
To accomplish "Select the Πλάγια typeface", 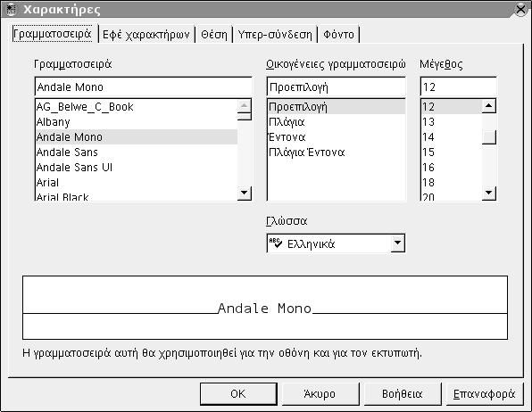I will point(337,122).
